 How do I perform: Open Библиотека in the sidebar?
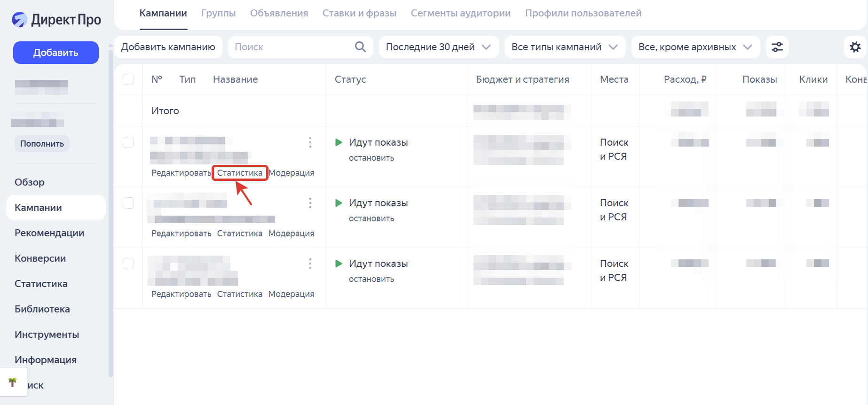pyautogui.click(x=42, y=309)
